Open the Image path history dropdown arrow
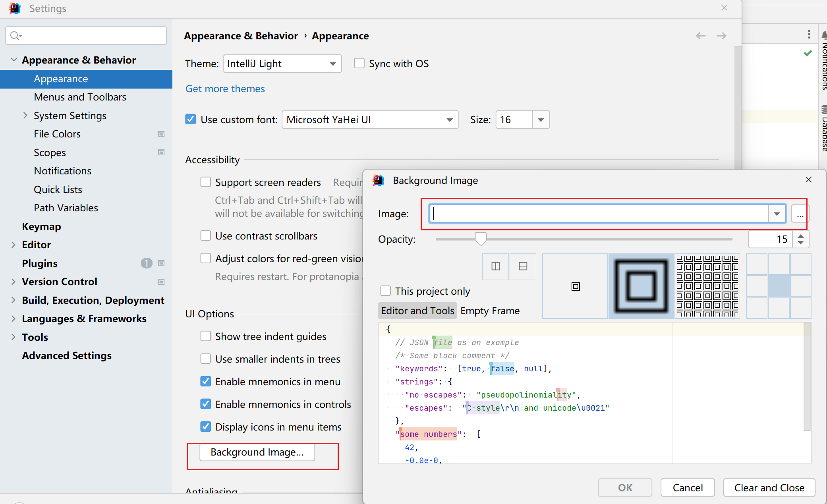Screen dimensions: 827x504 (x=777, y=214)
